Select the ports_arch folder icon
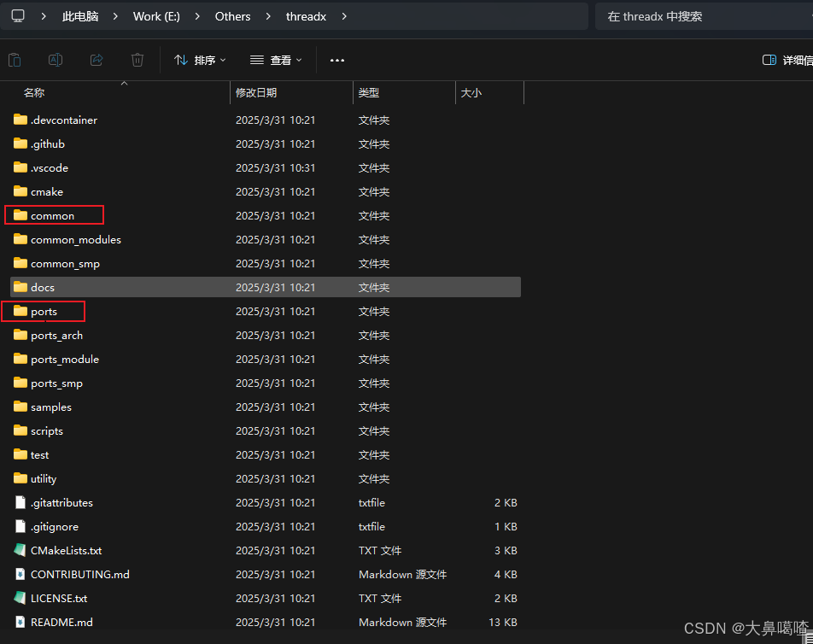813x644 pixels. [x=20, y=335]
